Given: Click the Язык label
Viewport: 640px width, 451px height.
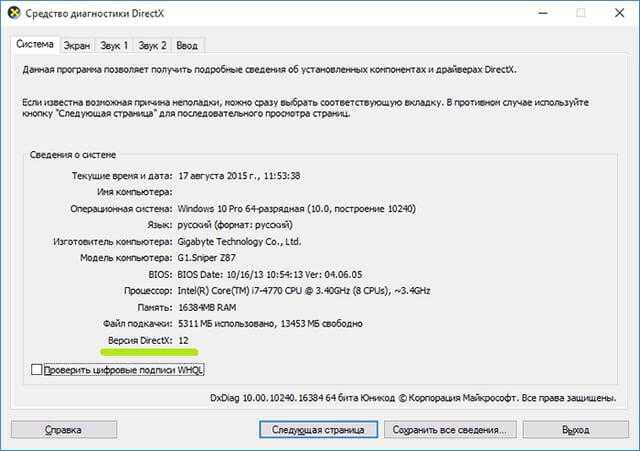Looking at the screenshot, I should click(x=160, y=225).
